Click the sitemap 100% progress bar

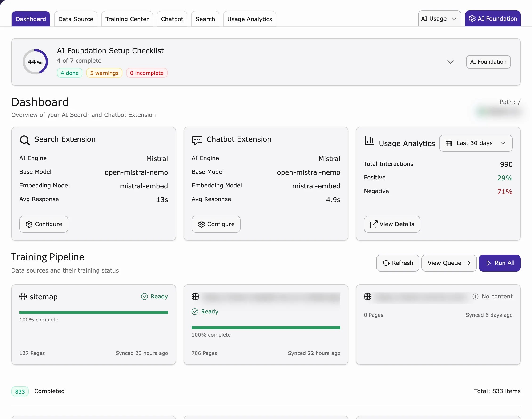click(94, 313)
